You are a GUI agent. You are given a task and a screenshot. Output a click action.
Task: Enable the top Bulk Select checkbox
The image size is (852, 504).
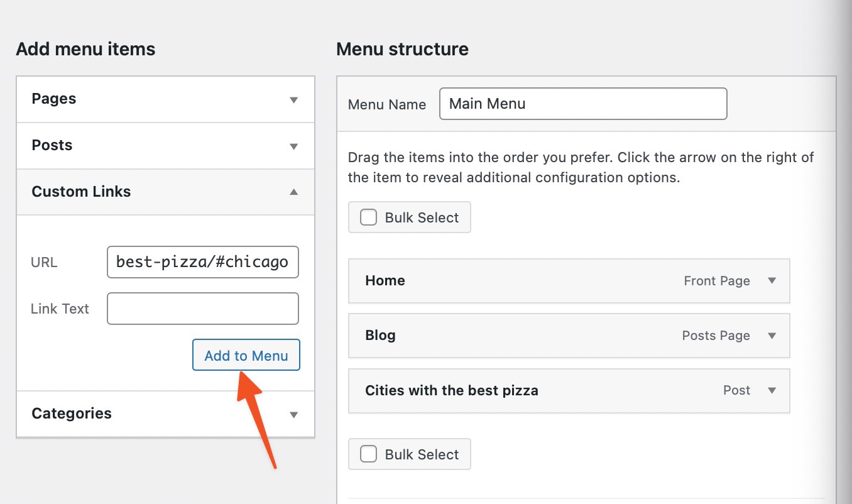(x=368, y=217)
